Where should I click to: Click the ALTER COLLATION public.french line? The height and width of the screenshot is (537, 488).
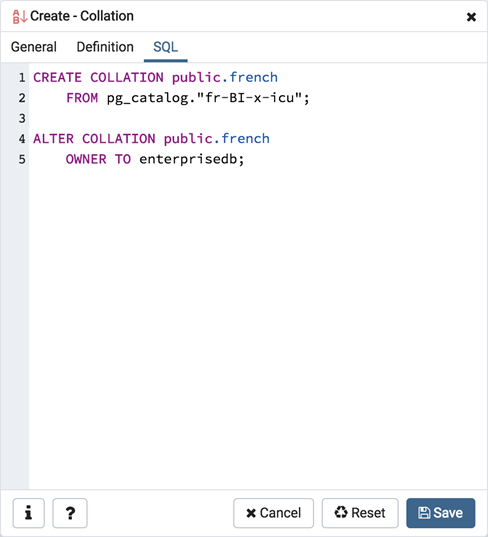pos(151,139)
